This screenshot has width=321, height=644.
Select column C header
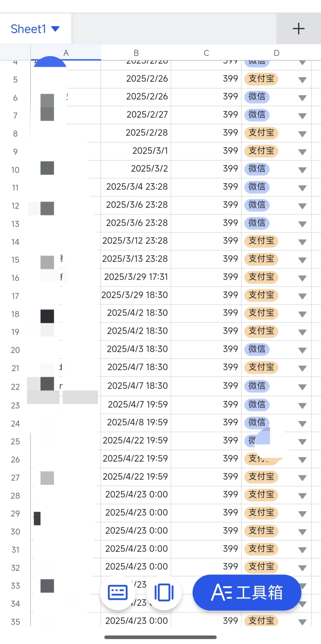pos(206,53)
